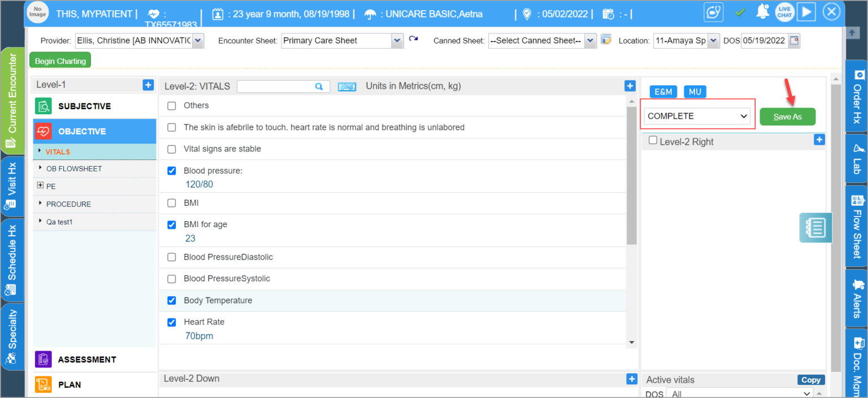The image size is (868, 398).
Task: Toggle the Level-2 Right checkbox
Action: click(653, 141)
